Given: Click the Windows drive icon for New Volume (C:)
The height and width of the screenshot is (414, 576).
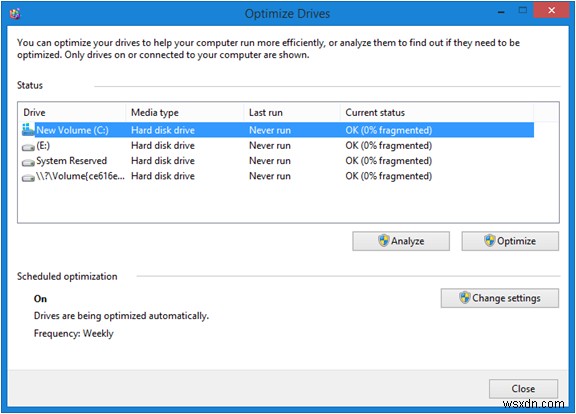Looking at the screenshot, I should point(28,130).
